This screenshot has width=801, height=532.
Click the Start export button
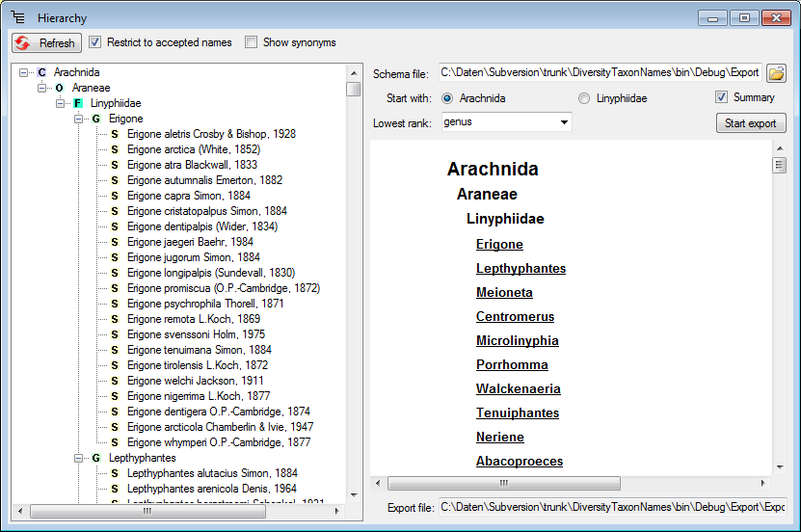(x=751, y=123)
